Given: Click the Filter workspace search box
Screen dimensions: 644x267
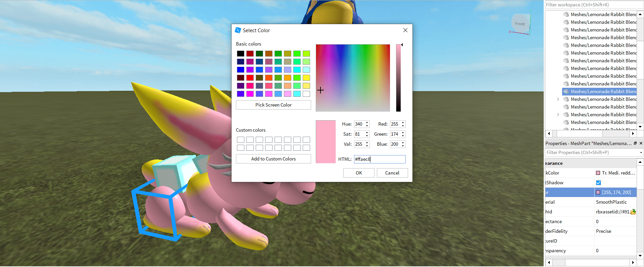Looking at the screenshot, I should coord(594,5).
